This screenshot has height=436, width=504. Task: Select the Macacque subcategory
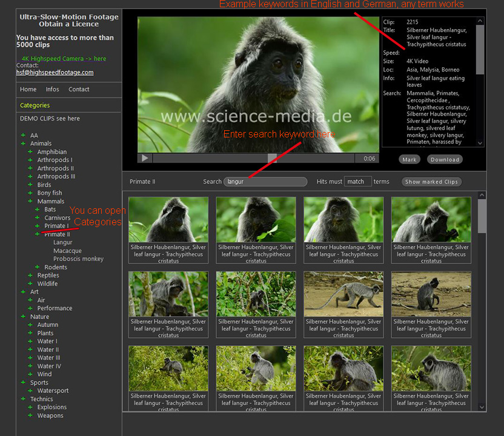coord(67,251)
